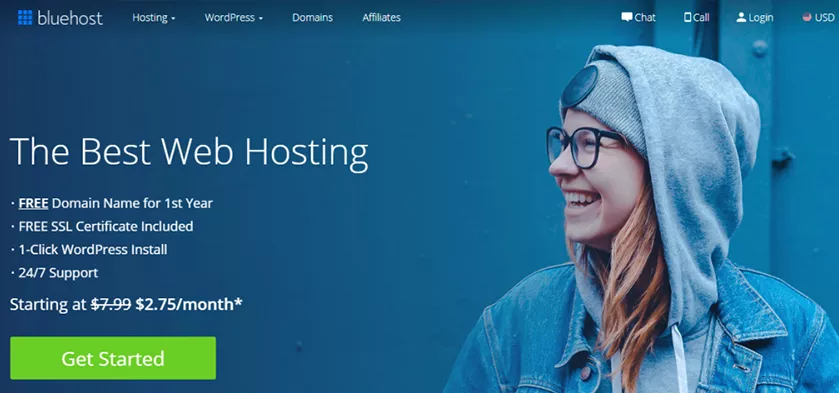Viewport: 839px width, 393px height.
Task: Click the struck-through $7.99 price
Action: pyautogui.click(x=111, y=305)
